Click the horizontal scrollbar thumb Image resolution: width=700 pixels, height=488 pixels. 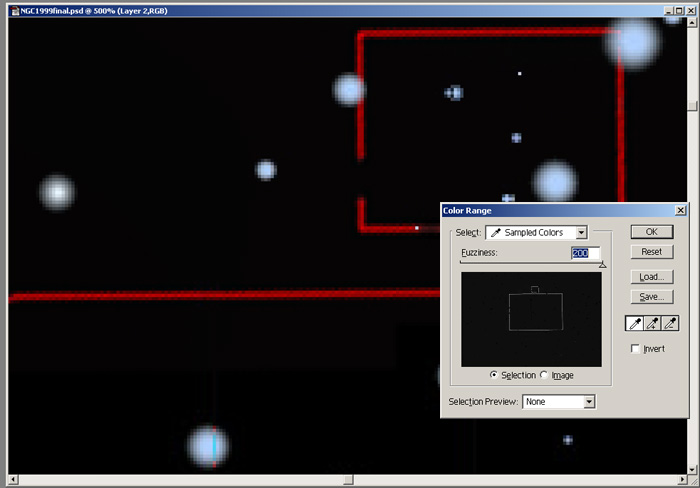click(x=349, y=480)
